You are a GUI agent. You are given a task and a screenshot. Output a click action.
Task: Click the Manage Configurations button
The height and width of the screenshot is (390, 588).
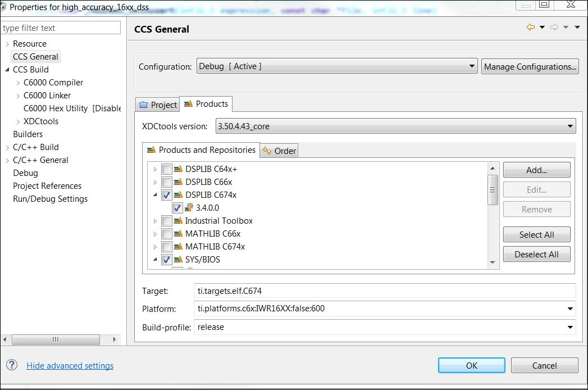(530, 66)
